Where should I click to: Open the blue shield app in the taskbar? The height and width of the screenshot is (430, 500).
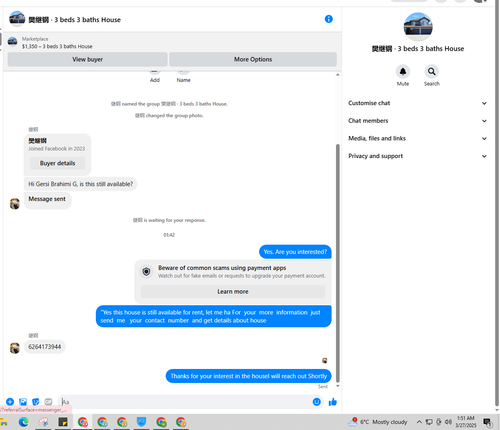tap(142, 422)
